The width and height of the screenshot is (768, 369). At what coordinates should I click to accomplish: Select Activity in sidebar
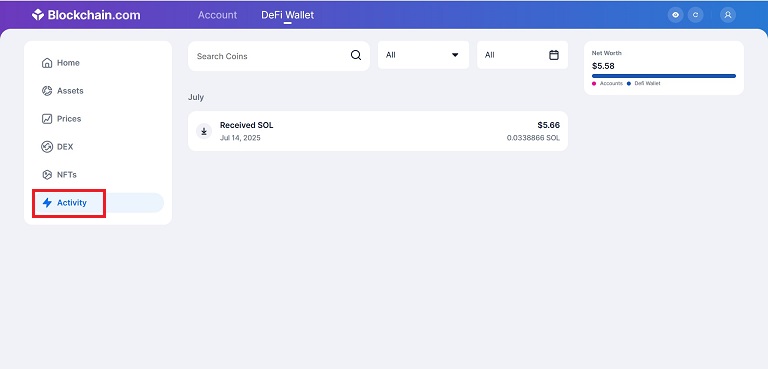(x=98, y=202)
